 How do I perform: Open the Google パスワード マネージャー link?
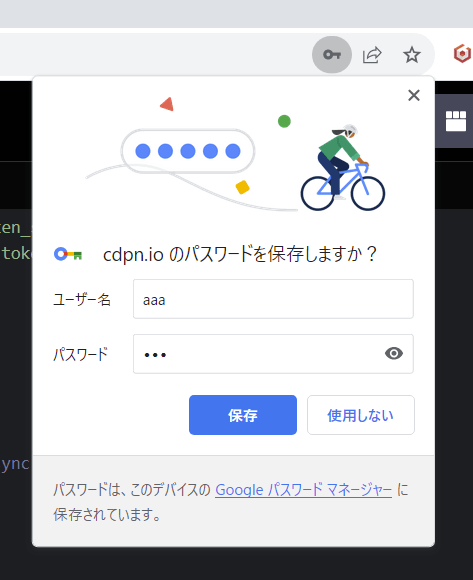point(304,490)
